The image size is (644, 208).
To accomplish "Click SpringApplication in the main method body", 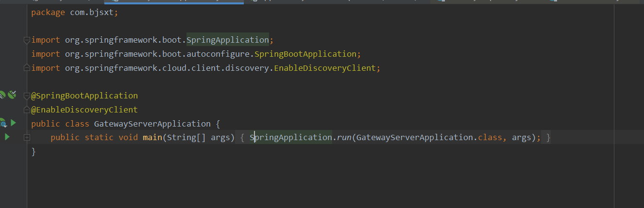I will pyautogui.click(x=291, y=138).
